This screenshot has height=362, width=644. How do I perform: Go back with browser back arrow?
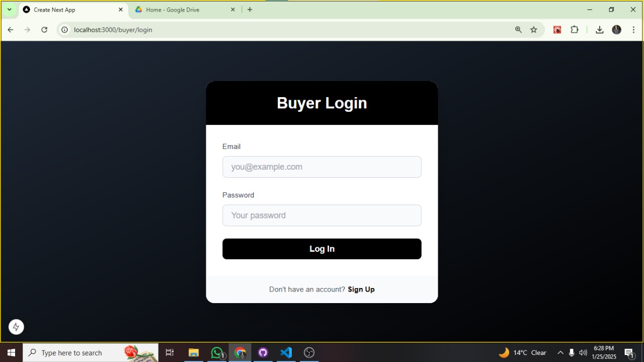tap(11, 30)
